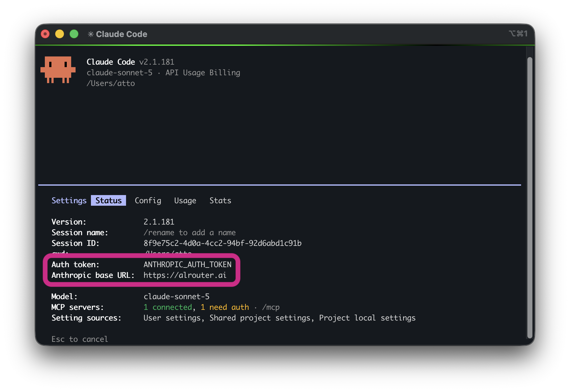Image resolution: width=570 pixels, height=392 pixels.
Task: Click ANTHROPIC_AUTH_TOKEN value
Action: click(187, 265)
